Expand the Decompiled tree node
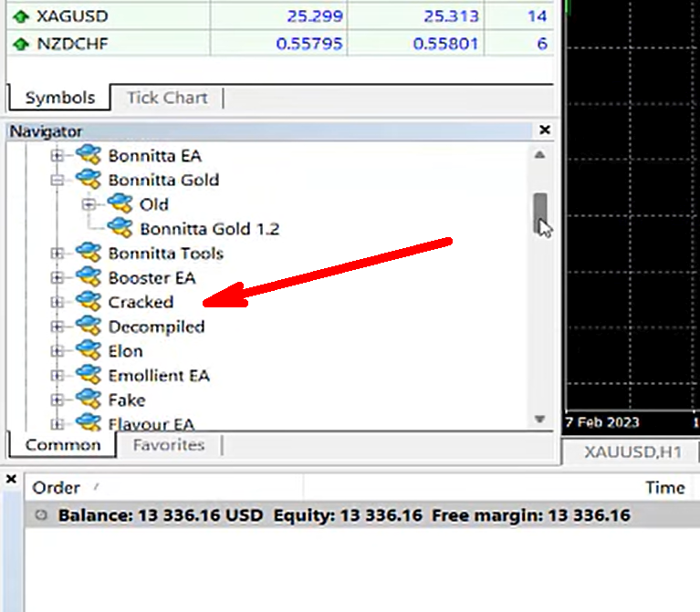 pos(57,327)
